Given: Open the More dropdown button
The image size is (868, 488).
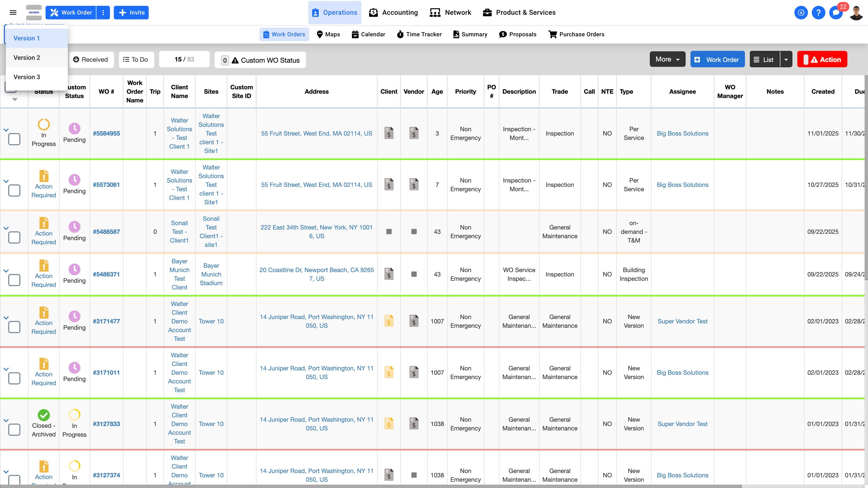Looking at the screenshot, I should pyautogui.click(x=667, y=59).
